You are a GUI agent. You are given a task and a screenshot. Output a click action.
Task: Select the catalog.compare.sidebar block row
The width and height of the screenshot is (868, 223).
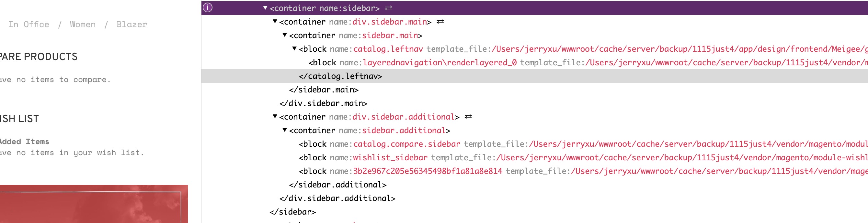pyautogui.click(x=534, y=144)
